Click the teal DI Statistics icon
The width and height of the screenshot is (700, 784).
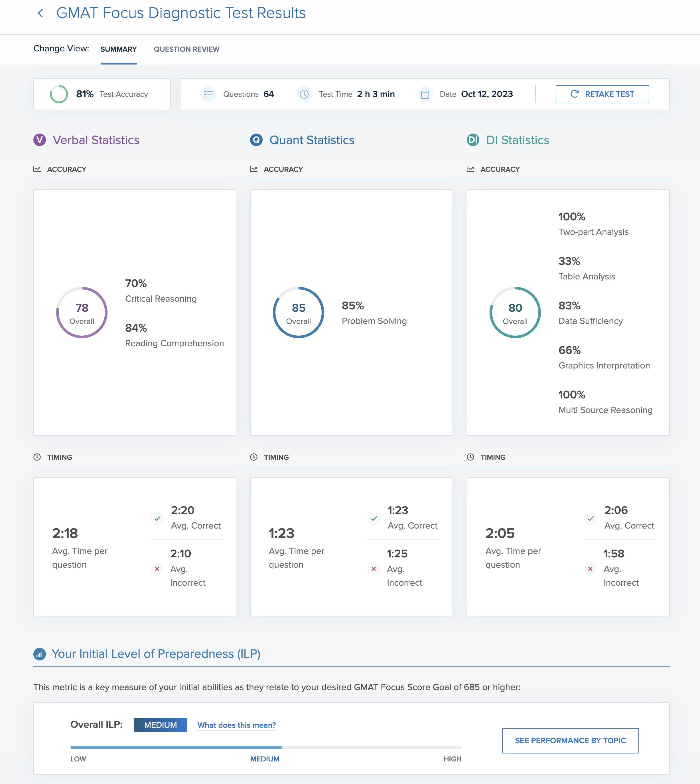pyautogui.click(x=473, y=140)
